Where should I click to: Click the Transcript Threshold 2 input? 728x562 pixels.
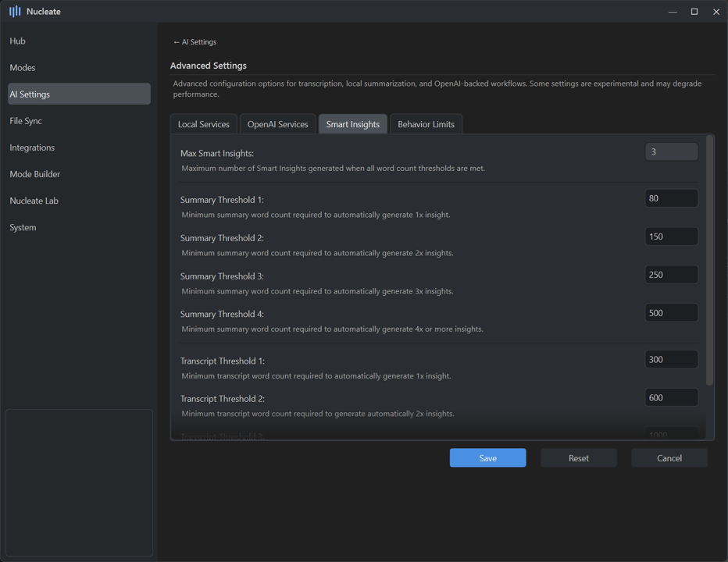671,398
